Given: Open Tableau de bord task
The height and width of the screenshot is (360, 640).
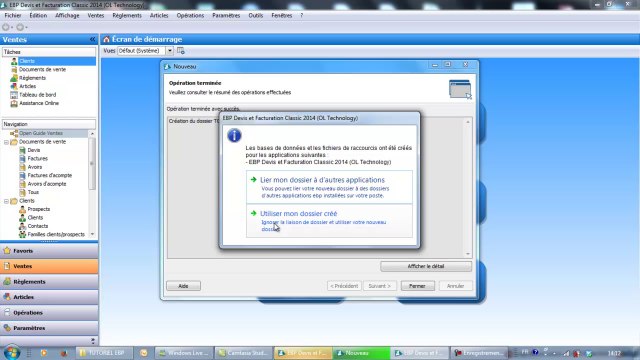Looking at the screenshot, I should pos(38,95).
